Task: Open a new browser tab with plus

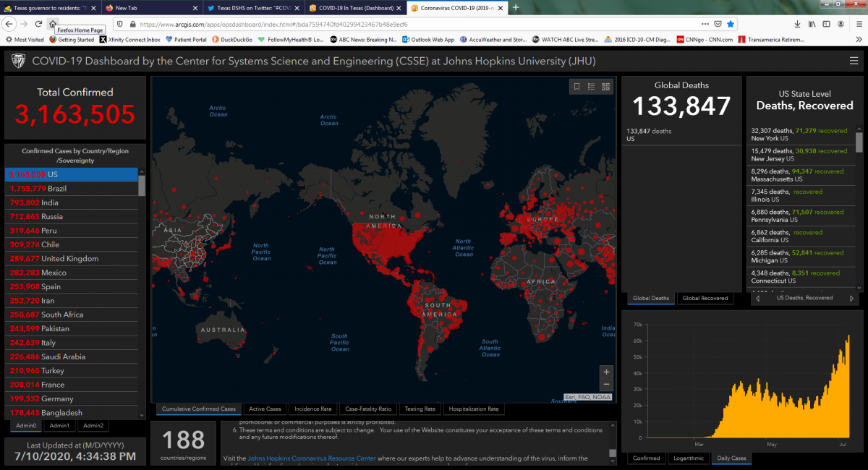Action: tap(516, 7)
